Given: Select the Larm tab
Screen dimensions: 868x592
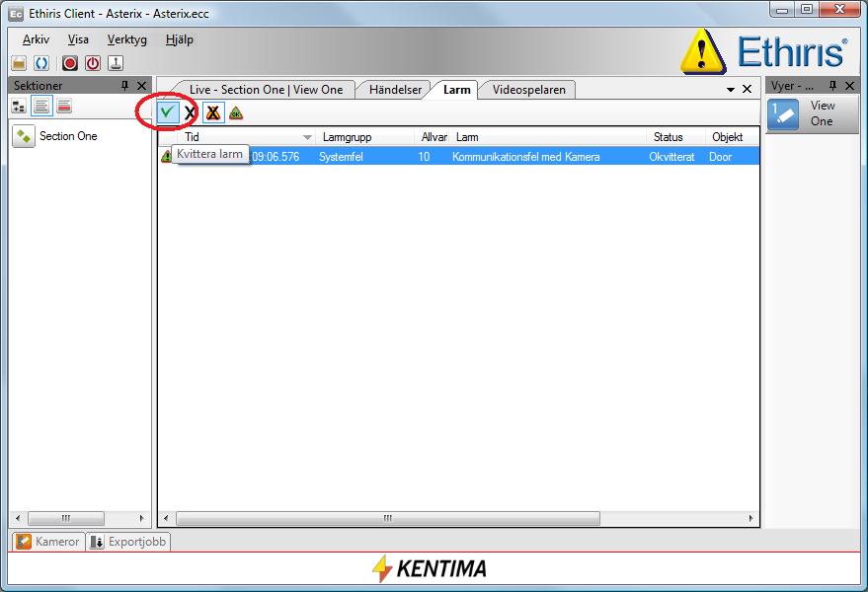Looking at the screenshot, I should click(x=456, y=90).
